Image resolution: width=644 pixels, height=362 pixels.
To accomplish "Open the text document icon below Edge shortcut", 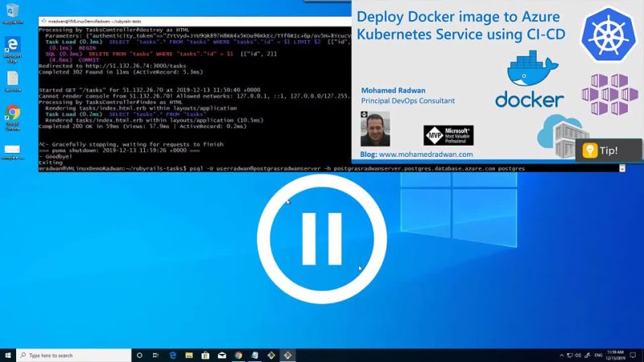I will pyautogui.click(x=13, y=81).
